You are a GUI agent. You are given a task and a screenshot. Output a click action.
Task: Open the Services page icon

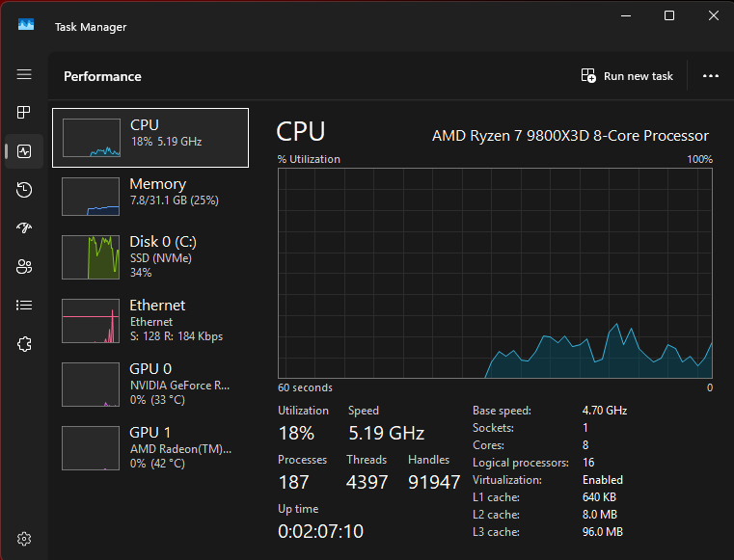pos(24,344)
